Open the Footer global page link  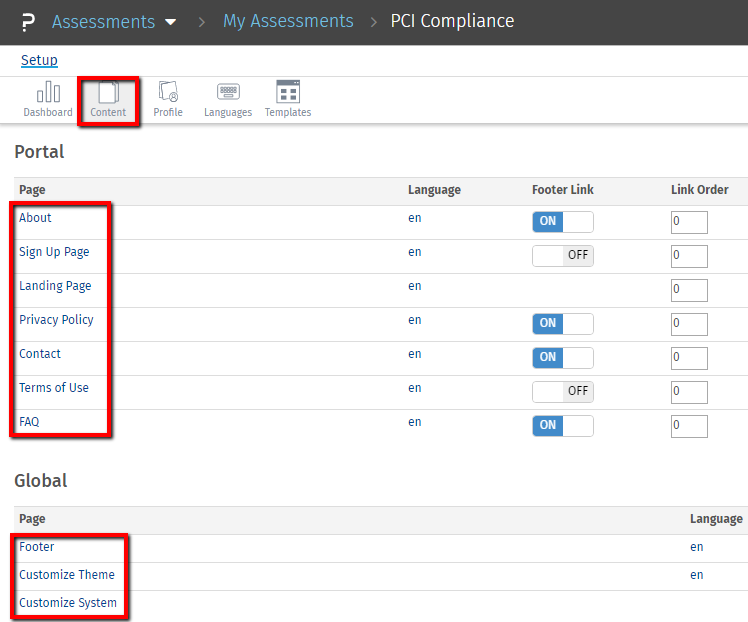coord(36,547)
